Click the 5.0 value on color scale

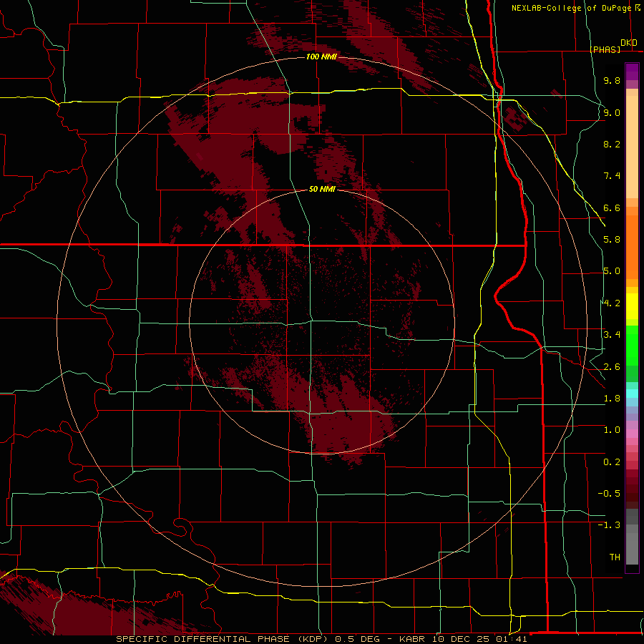[612, 271]
